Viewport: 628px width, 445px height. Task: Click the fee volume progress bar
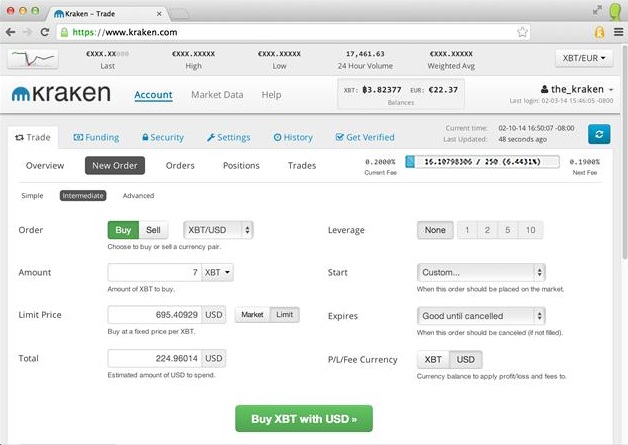(x=482, y=162)
